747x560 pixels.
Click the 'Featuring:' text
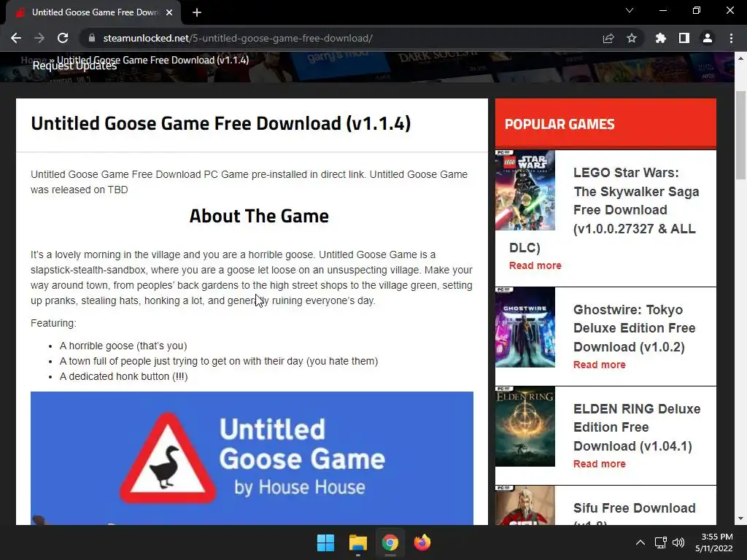click(53, 323)
